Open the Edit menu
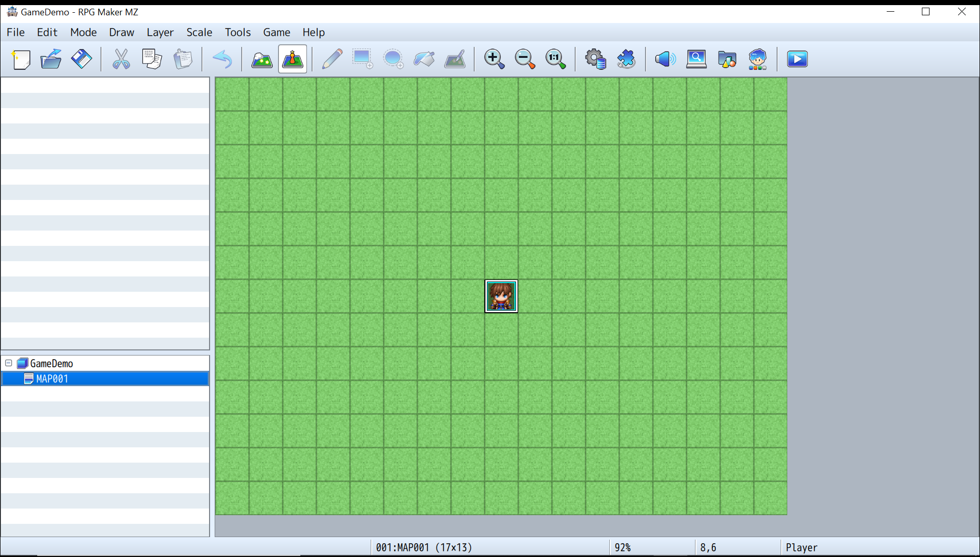980x557 pixels. pyautogui.click(x=47, y=32)
